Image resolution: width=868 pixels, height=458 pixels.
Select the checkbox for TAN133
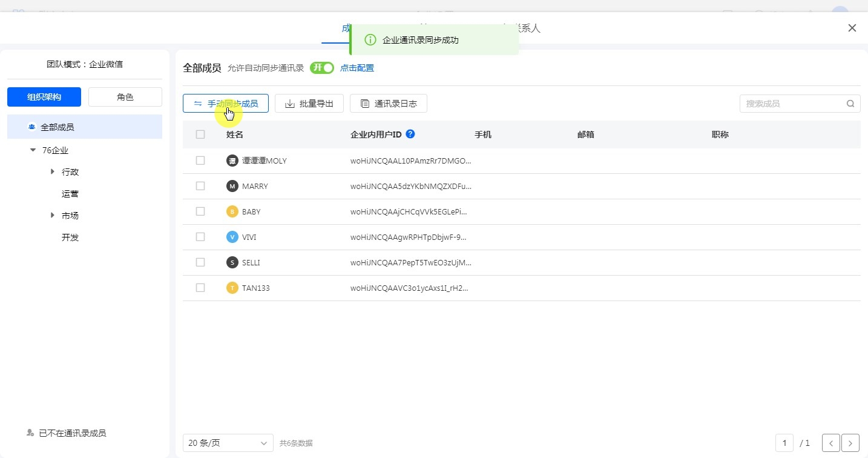(x=200, y=288)
